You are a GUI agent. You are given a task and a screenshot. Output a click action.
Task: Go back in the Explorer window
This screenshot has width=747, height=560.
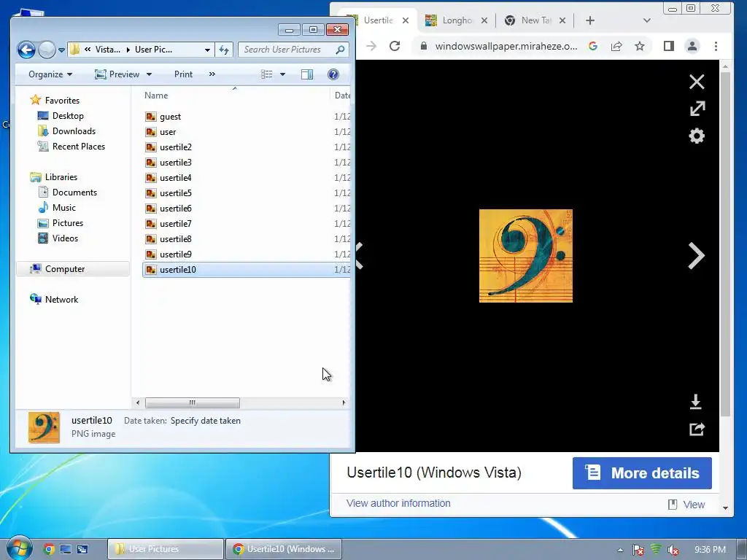click(x=27, y=50)
